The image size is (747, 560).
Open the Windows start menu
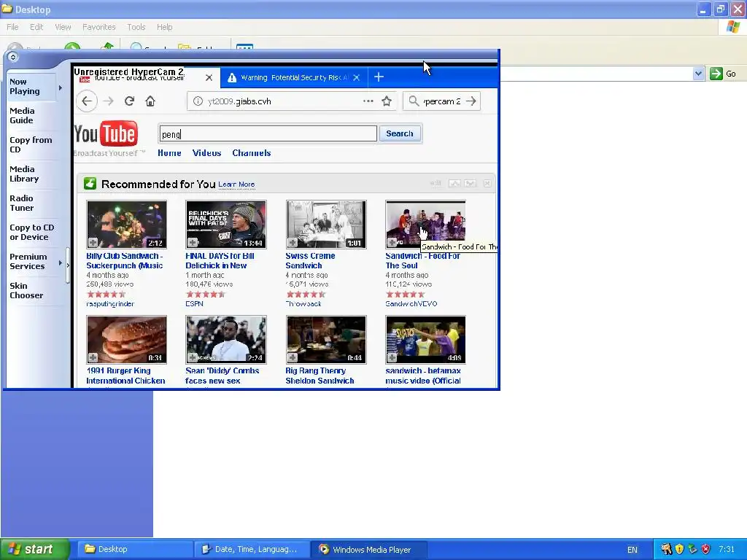tap(35, 550)
